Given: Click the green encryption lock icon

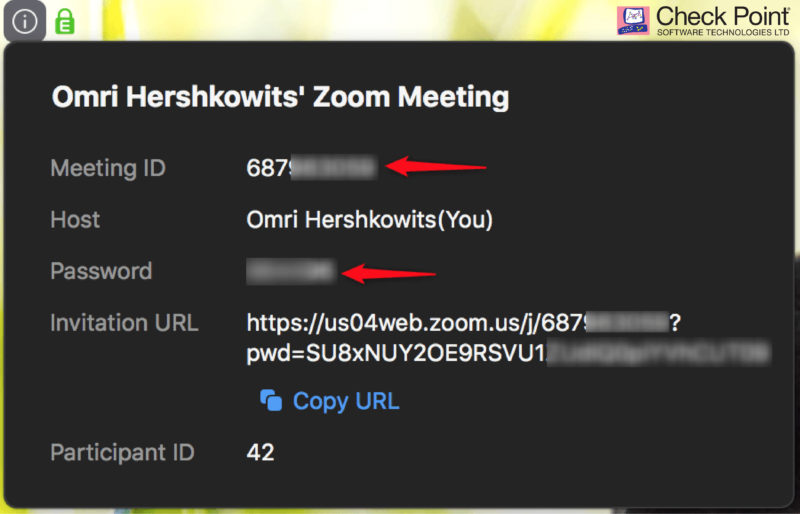Looking at the screenshot, I should pos(65,21).
